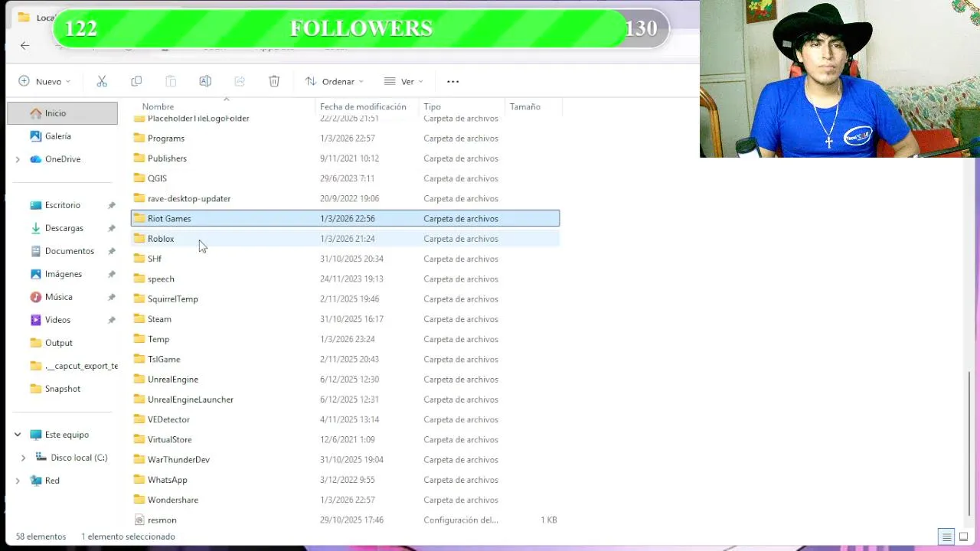Select the Publishers folder
The height and width of the screenshot is (551, 980).
point(345,158)
